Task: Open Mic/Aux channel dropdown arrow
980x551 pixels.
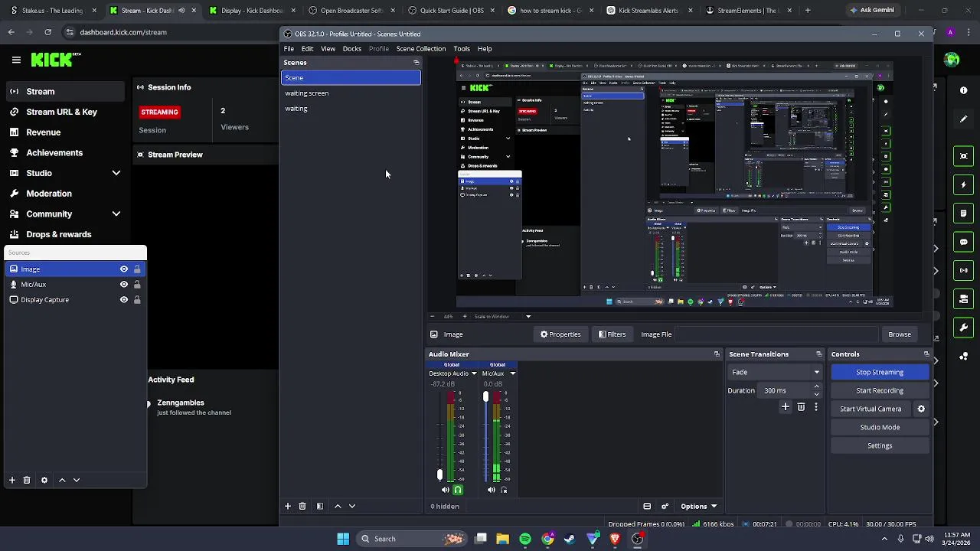Action: coord(513,373)
